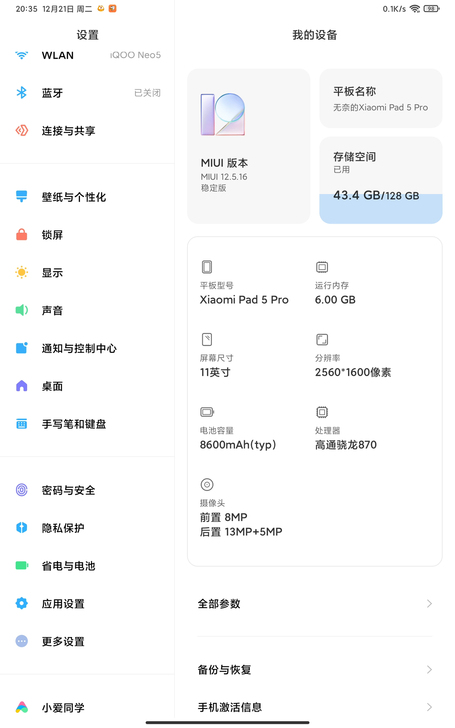The height and width of the screenshot is (728, 455).
Task: Tap the 隐私保护 shield icon
Action: 21,528
